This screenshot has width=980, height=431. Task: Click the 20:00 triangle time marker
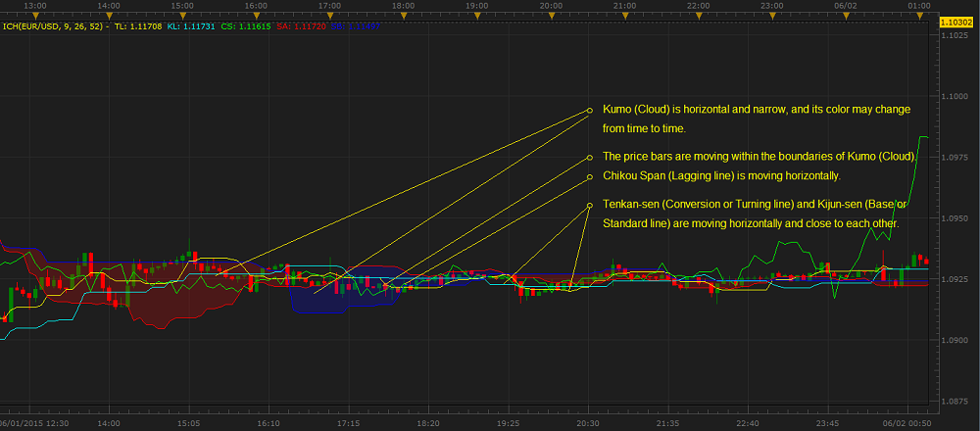point(550,15)
